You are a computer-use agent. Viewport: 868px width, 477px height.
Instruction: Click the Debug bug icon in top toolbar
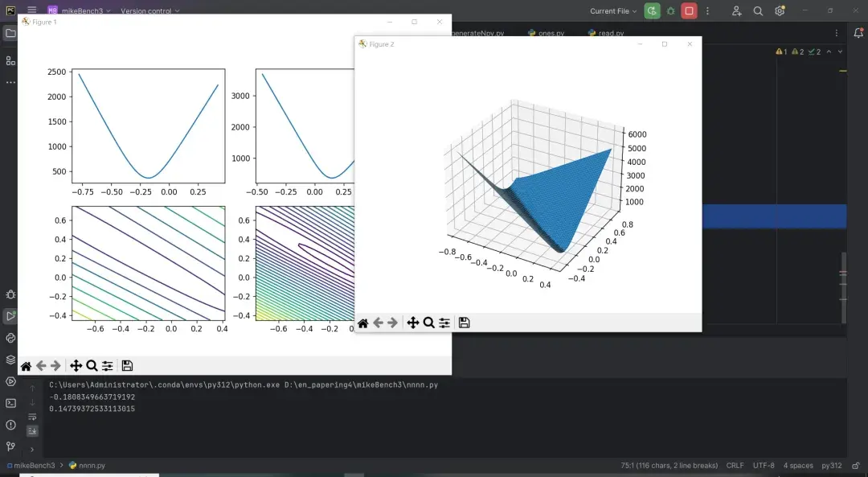[670, 10]
